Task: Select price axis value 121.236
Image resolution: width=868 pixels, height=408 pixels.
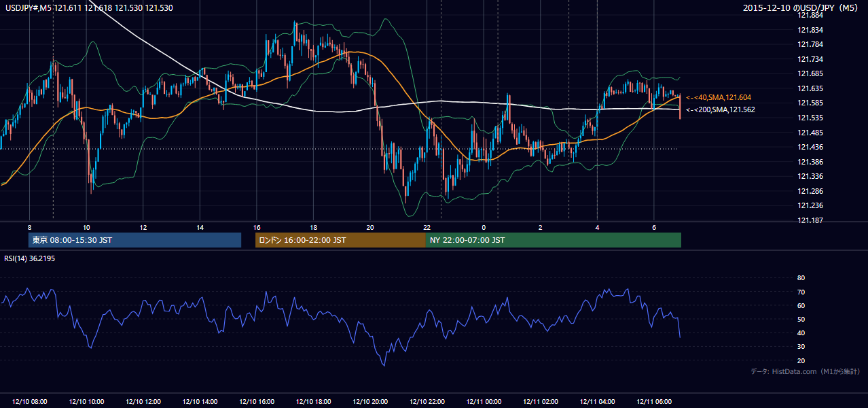Action: click(811, 205)
